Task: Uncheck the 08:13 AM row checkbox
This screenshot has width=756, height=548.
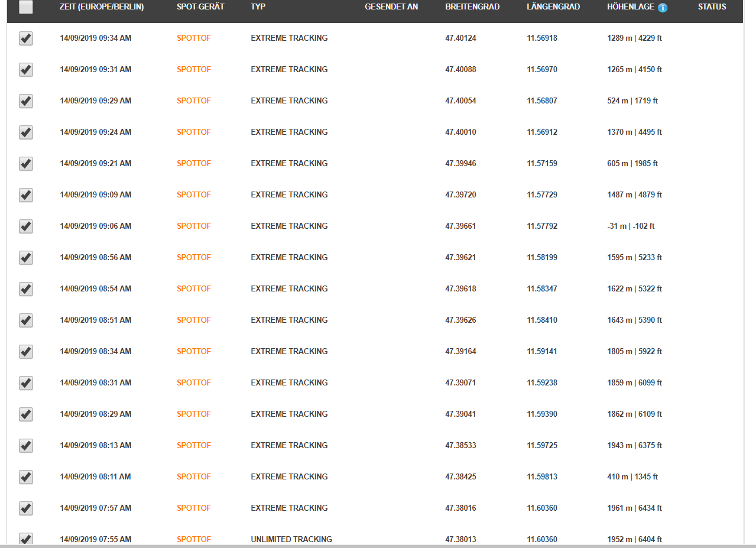Action: click(26, 446)
